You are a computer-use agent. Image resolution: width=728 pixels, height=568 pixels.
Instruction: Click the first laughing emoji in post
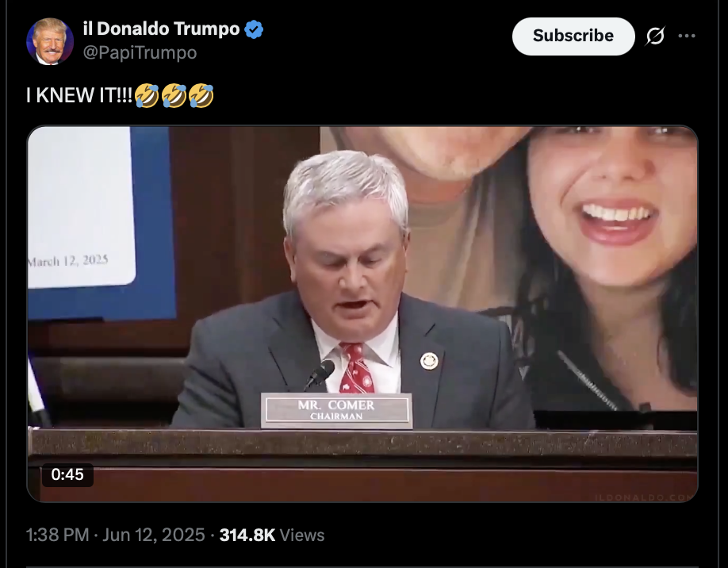click(x=147, y=96)
